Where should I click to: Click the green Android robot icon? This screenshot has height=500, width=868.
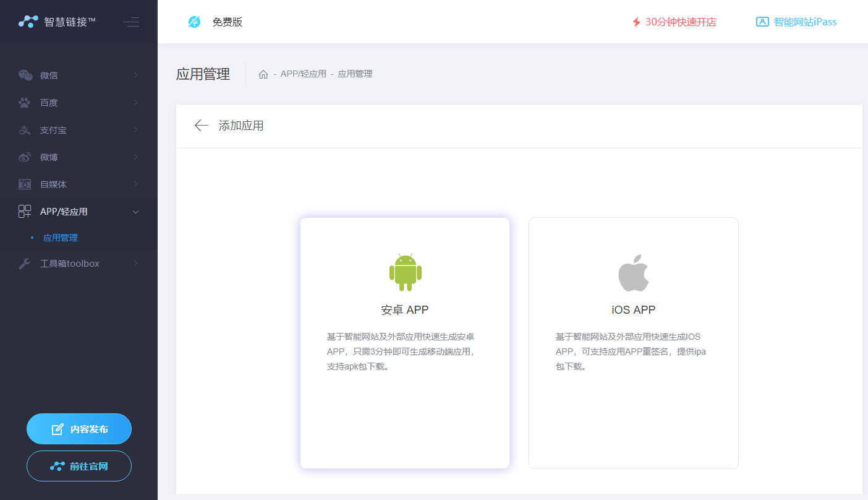coord(406,272)
